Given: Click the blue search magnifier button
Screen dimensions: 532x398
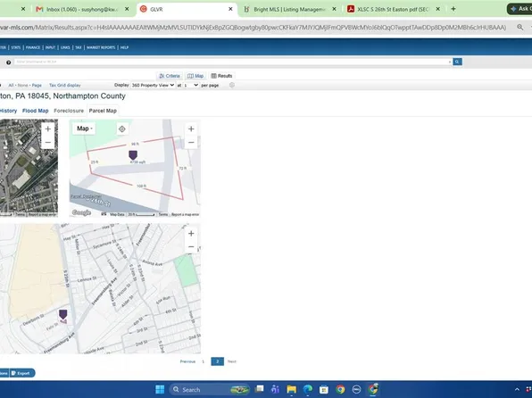Looking at the screenshot, I should [457, 62].
